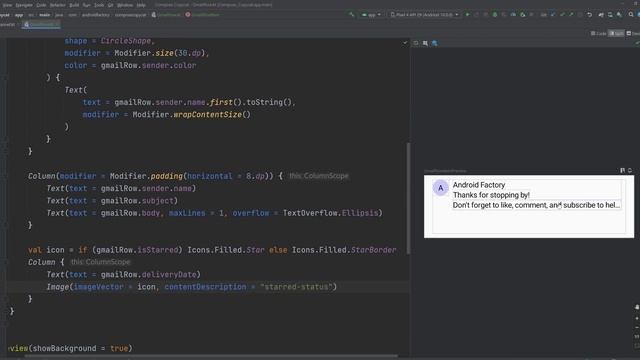The height and width of the screenshot is (360, 640).
Task: Click 'Icons.Filled.StarBorder' in the code
Action: pyautogui.click(x=344, y=250)
